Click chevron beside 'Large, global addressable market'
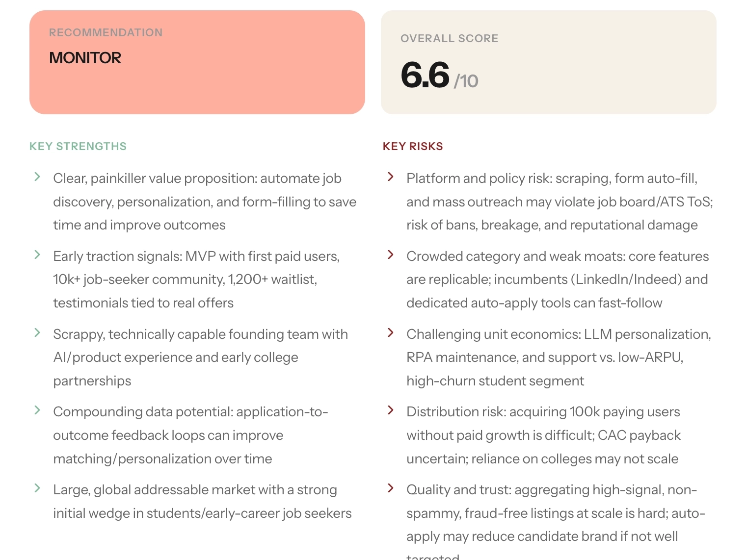The height and width of the screenshot is (560, 746). point(37,488)
